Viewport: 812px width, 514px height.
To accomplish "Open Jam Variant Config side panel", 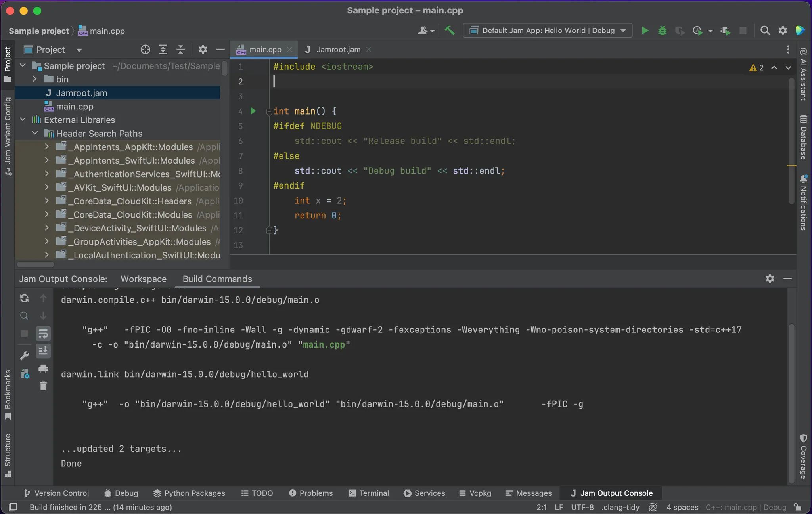I will pos(8,136).
